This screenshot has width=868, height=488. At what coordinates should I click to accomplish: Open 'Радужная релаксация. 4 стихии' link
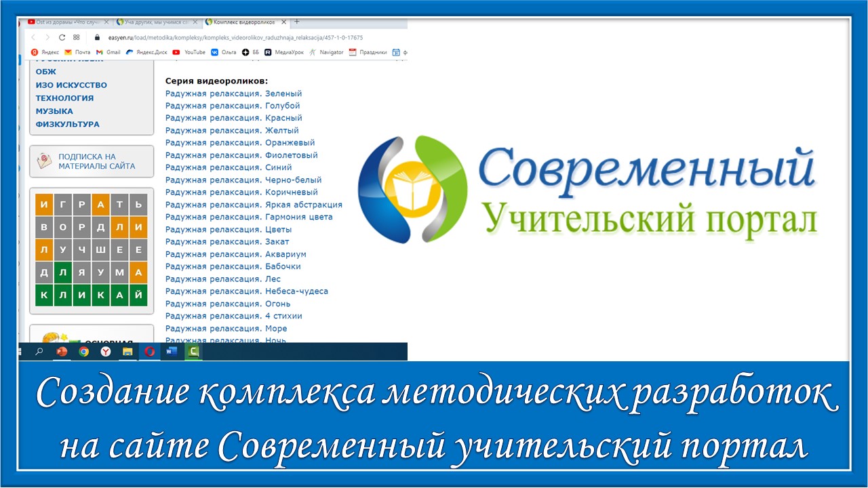[234, 316]
